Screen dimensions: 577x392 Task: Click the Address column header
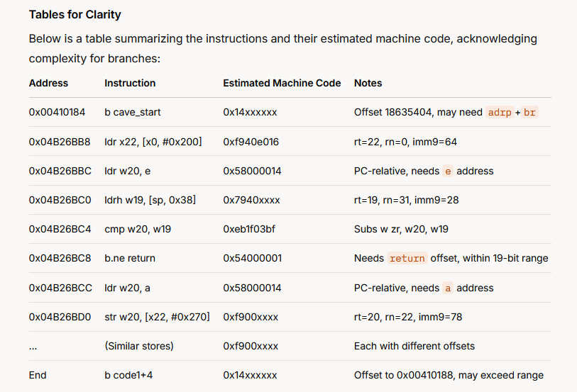(48, 83)
